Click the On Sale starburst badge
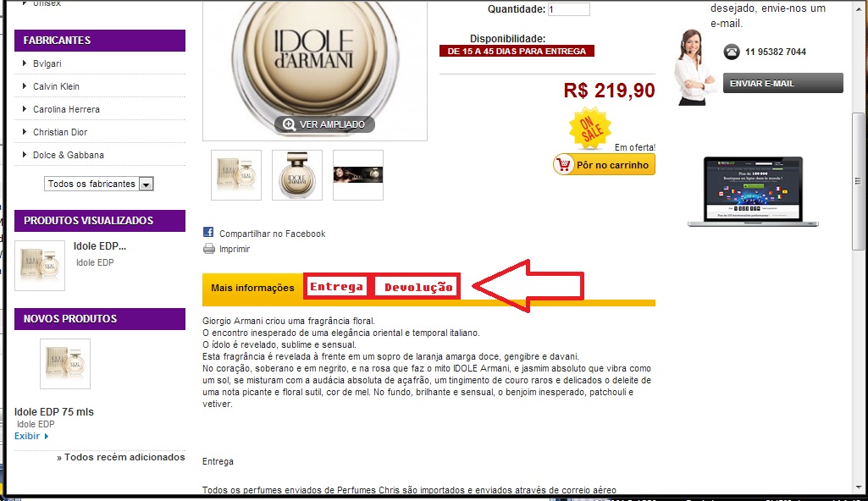Viewport: 868px width, 501px height. click(590, 128)
